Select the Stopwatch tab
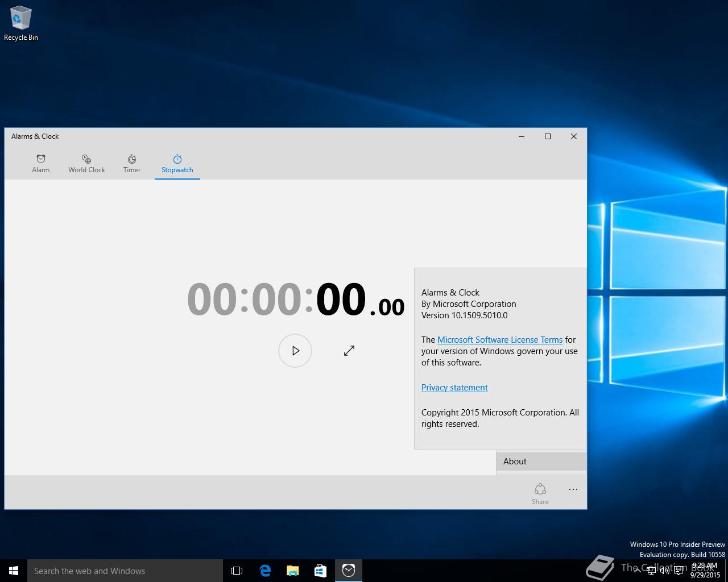Image resolution: width=728 pixels, height=582 pixels. pyautogui.click(x=177, y=164)
